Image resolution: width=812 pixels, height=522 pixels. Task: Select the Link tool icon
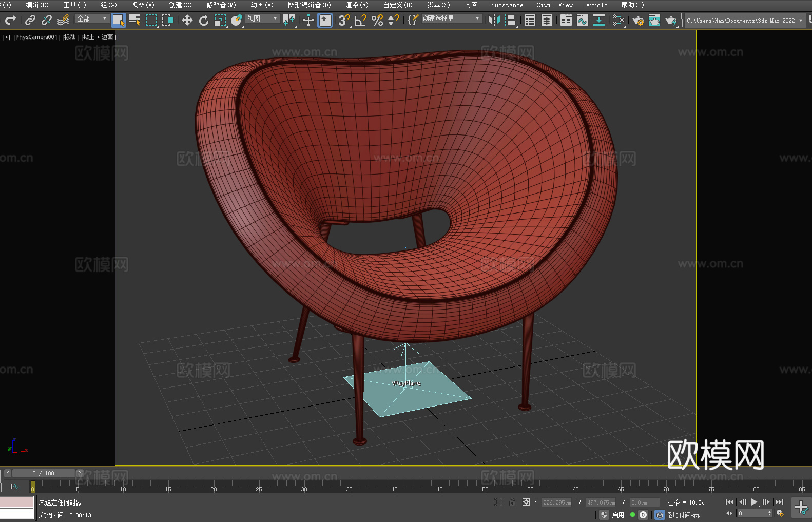tap(30, 20)
